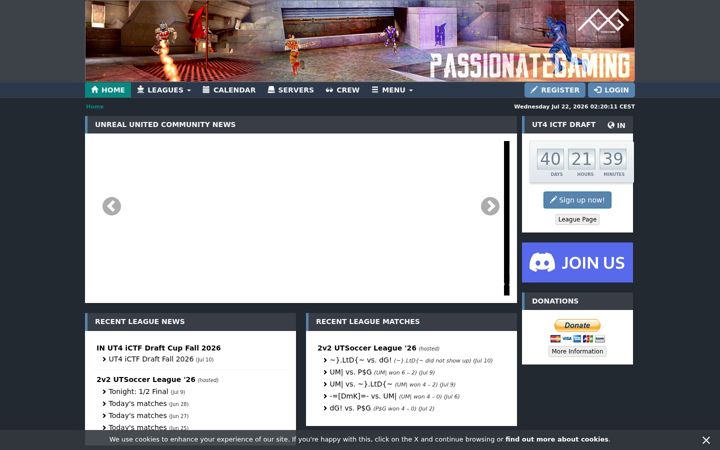
Task: Open donations More Information button
Action: (x=577, y=351)
